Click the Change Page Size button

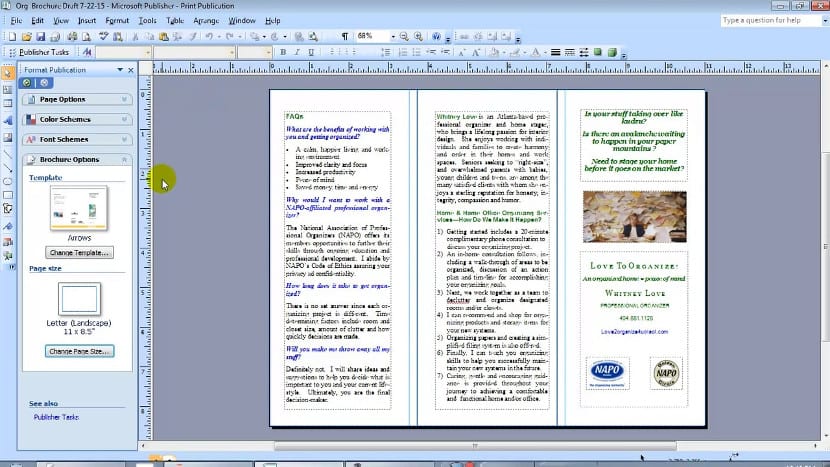click(x=79, y=351)
